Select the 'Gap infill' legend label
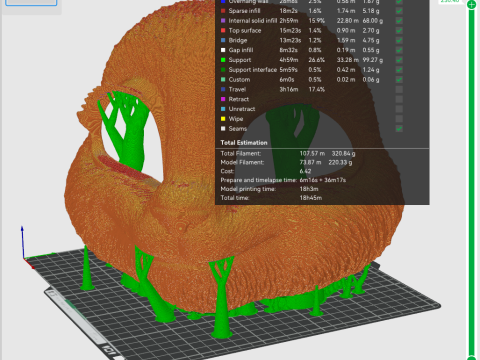Screen dimensions: 480x360 tap(241, 50)
